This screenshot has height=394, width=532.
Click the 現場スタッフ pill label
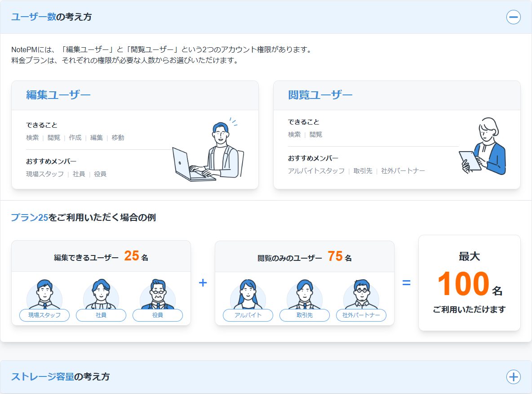[x=44, y=315]
